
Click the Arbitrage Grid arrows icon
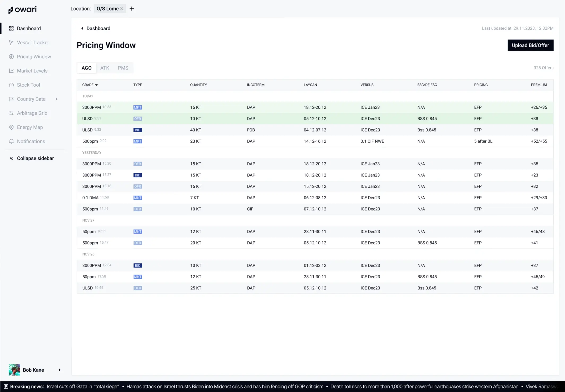pos(11,113)
